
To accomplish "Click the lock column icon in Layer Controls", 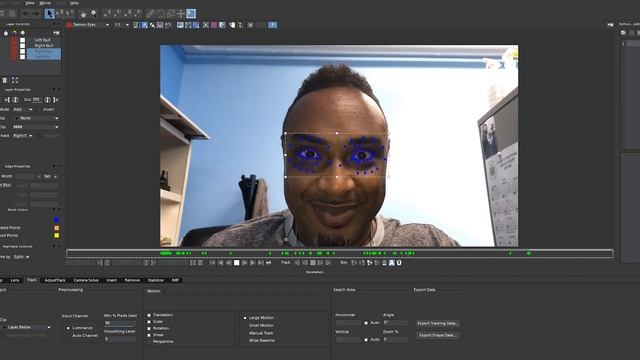I will tap(6, 33).
